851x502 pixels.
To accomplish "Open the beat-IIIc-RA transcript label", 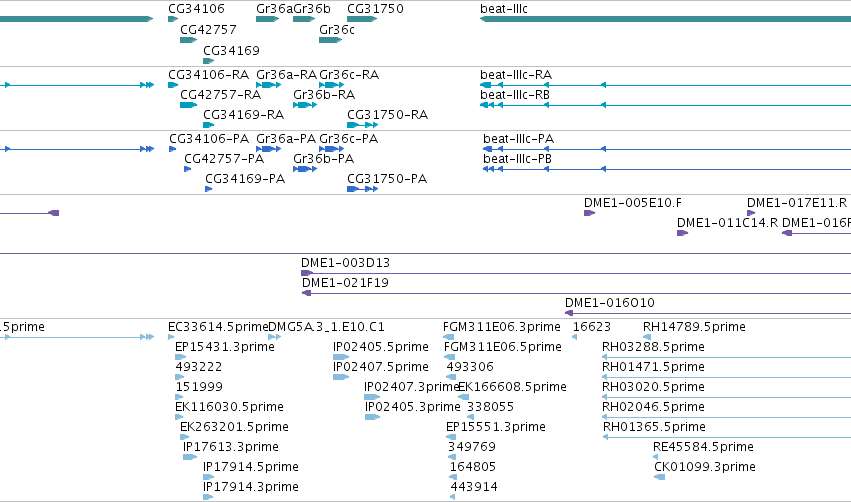I will pos(516,74).
